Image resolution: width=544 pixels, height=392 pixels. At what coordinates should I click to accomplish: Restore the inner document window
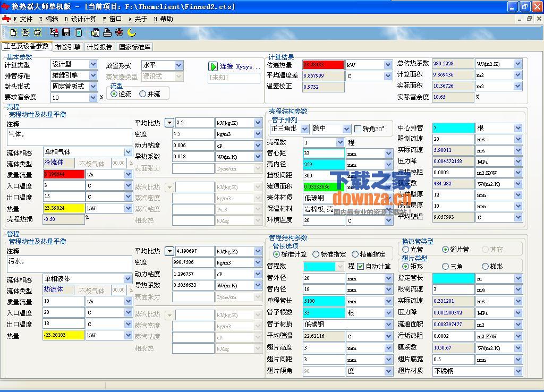tap(529, 19)
